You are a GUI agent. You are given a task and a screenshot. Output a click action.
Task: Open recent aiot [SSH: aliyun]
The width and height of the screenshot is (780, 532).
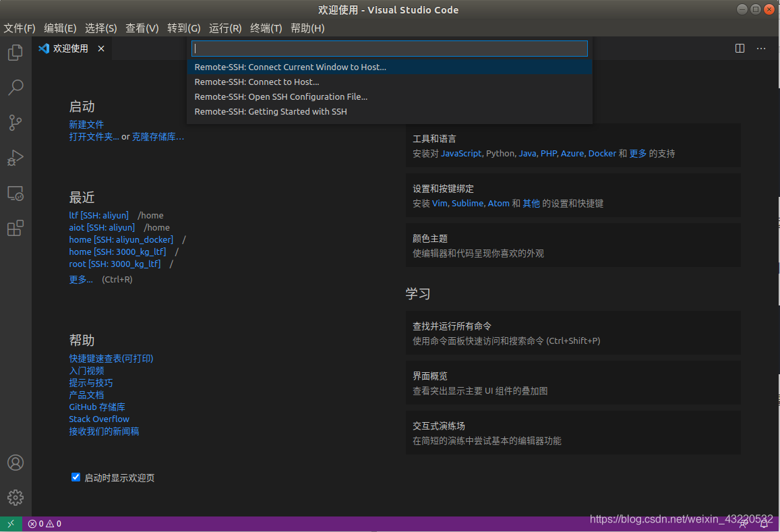(x=102, y=227)
